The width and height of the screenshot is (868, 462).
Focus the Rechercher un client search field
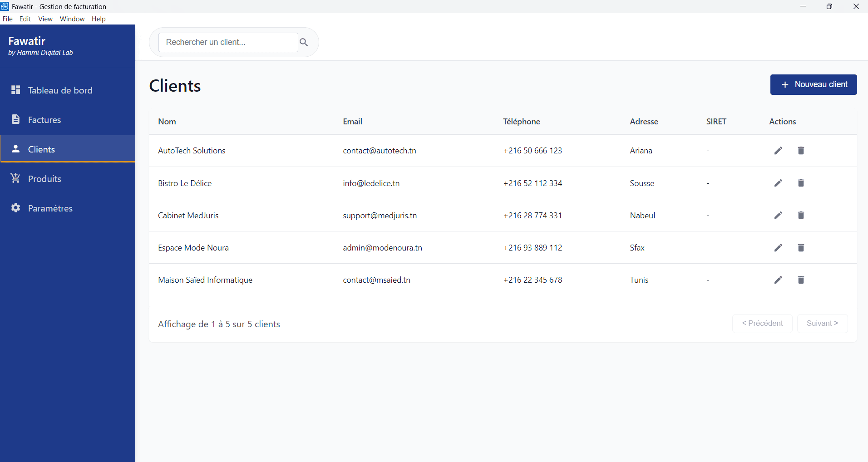[228, 42]
